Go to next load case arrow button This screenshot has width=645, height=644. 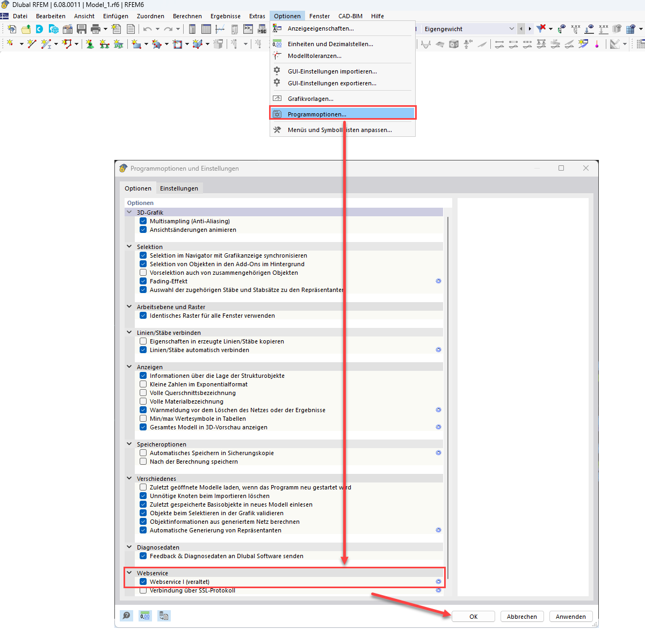coord(530,29)
